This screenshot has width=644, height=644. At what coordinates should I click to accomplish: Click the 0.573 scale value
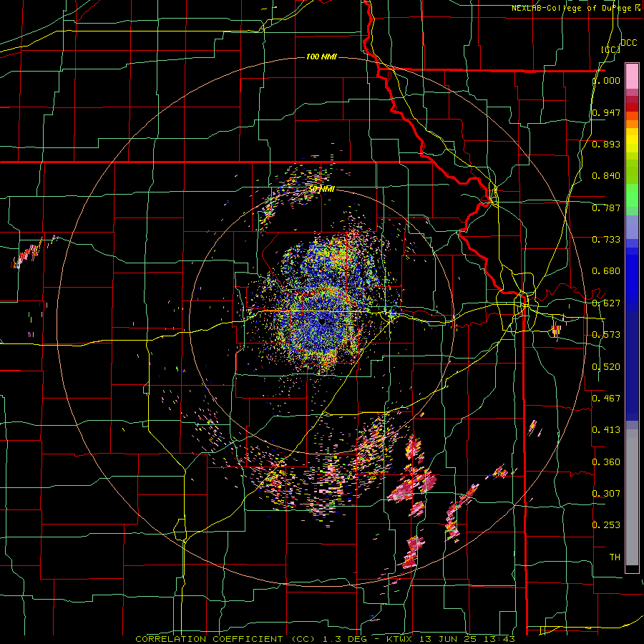pos(606,335)
